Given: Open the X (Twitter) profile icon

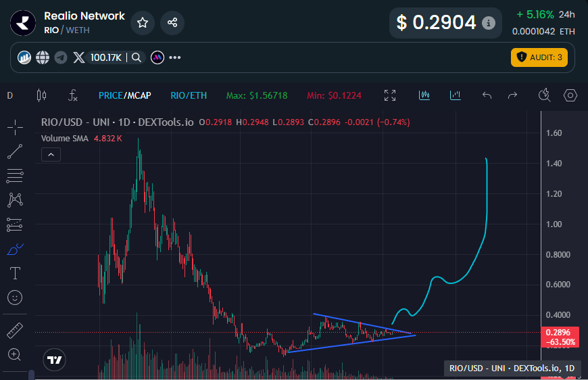Looking at the screenshot, I should pos(79,57).
